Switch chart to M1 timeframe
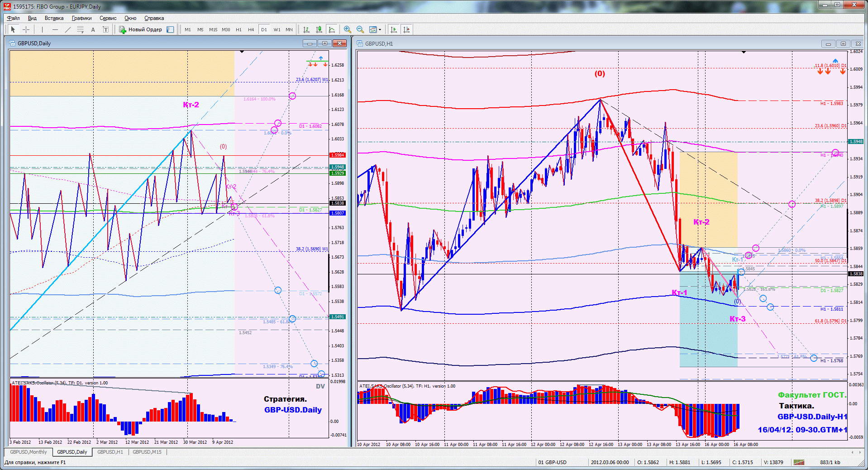Image resolution: width=868 pixels, height=470 pixels. (x=188, y=29)
